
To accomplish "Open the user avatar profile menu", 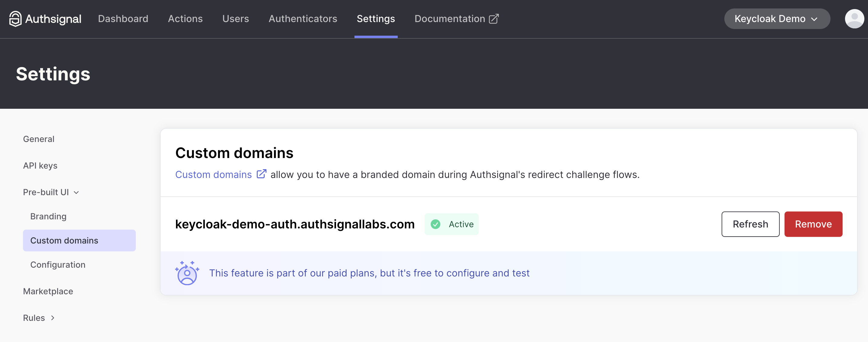I will [x=854, y=19].
